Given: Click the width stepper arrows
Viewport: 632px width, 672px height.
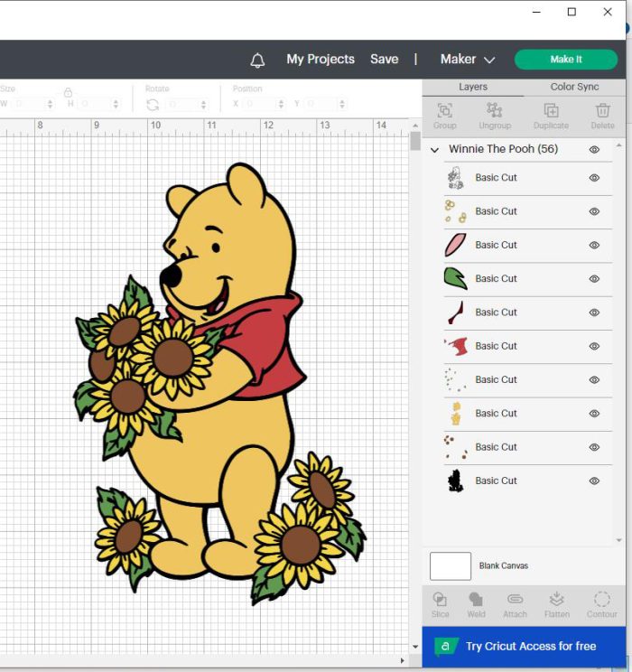Looking at the screenshot, I should (51, 104).
